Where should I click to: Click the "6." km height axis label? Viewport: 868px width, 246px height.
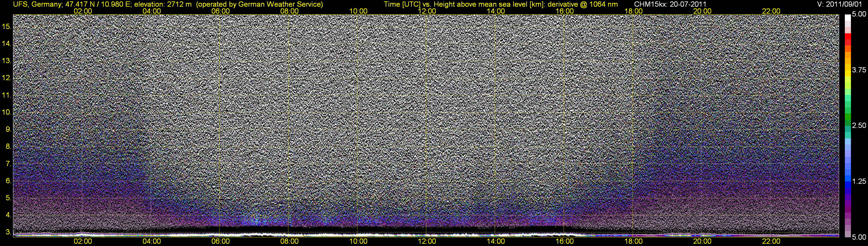tap(8, 181)
